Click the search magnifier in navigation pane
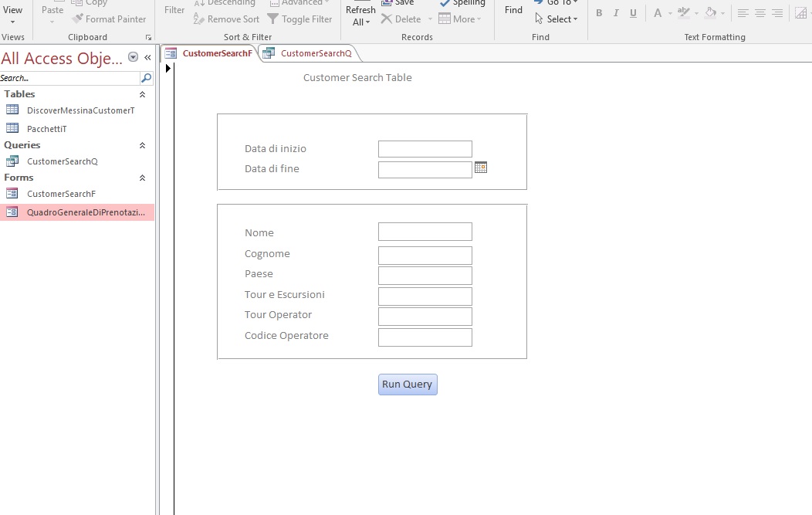Image resolution: width=812 pixels, height=515 pixels. click(146, 78)
